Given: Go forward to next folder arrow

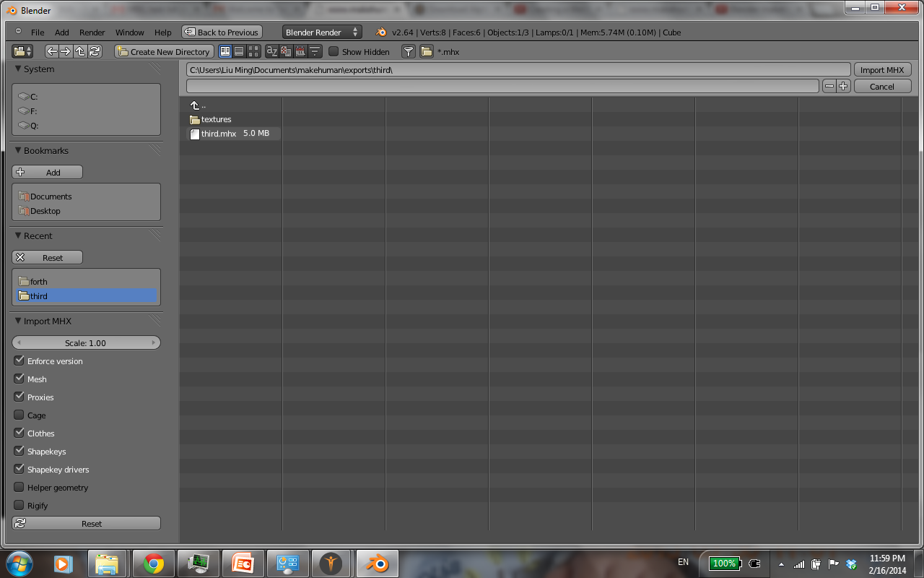Looking at the screenshot, I should (x=66, y=51).
